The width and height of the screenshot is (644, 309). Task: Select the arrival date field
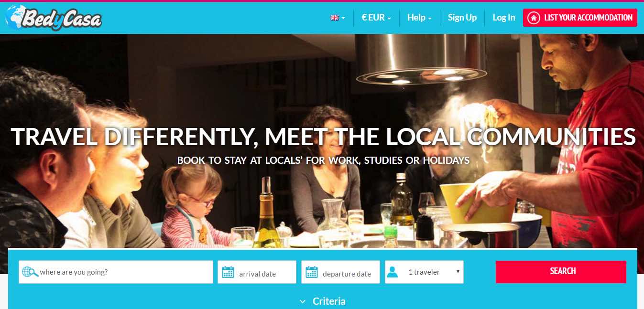coord(257,272)
